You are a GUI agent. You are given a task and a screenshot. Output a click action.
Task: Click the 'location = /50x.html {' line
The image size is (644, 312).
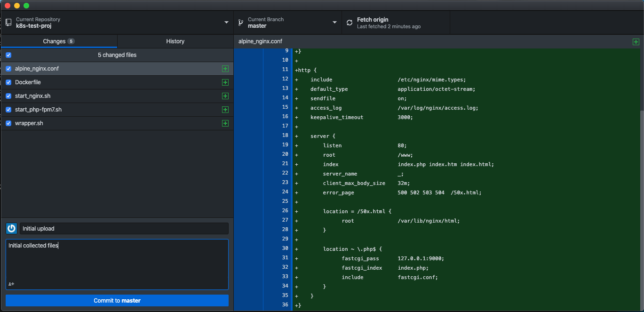[x=357, y=211]
